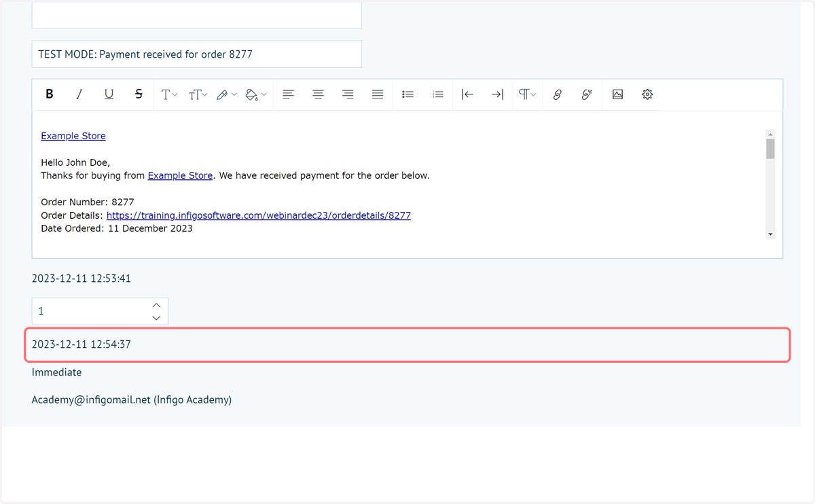Viewport: 815px width, 504px height.
Task: Open paragraph format dropdown
Action: point(527,94)
